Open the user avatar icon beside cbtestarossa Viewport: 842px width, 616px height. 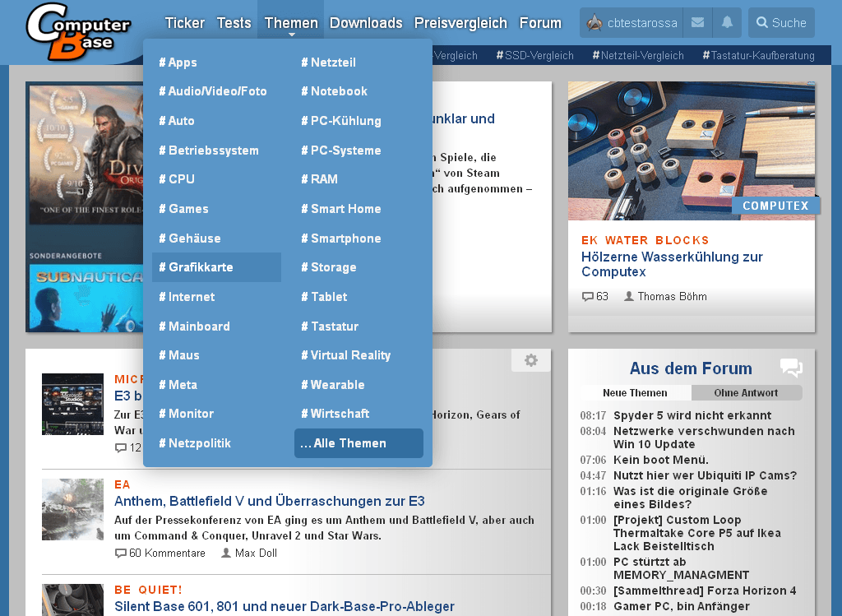pyautogui.click(x=594, y=22)
